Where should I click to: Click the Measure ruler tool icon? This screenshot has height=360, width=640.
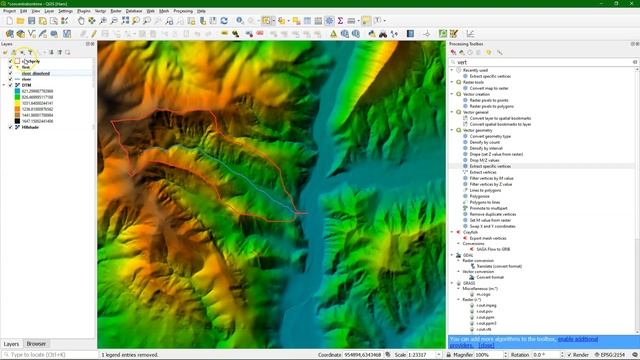point(351,20)
